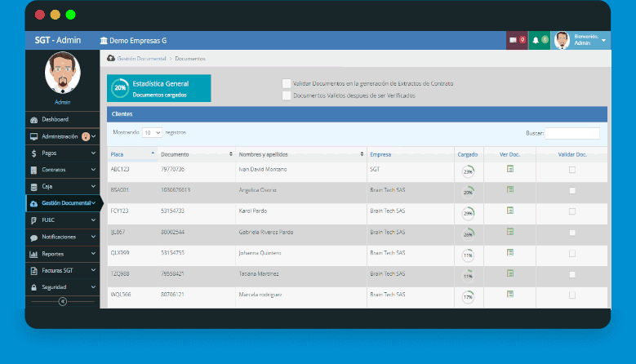The image size is (636, 364).
Task: Check Documentos Validos despues de ser Verificados
Action: point(287,95)
